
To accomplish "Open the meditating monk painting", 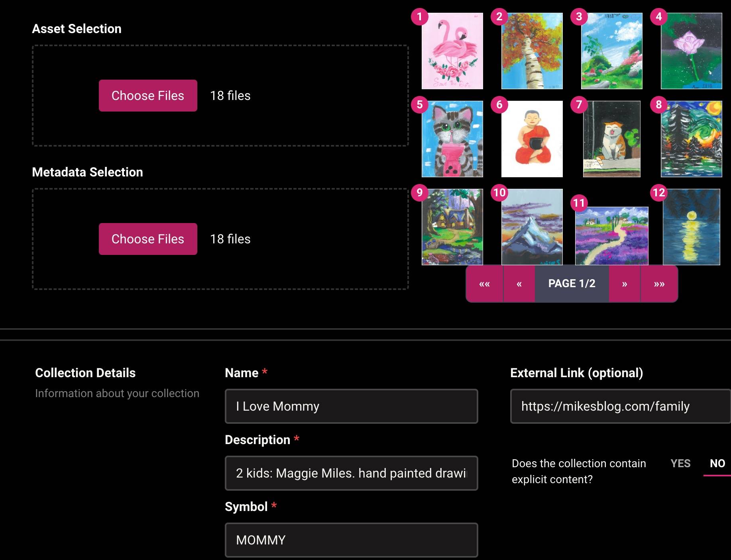I will click(532, 139).
